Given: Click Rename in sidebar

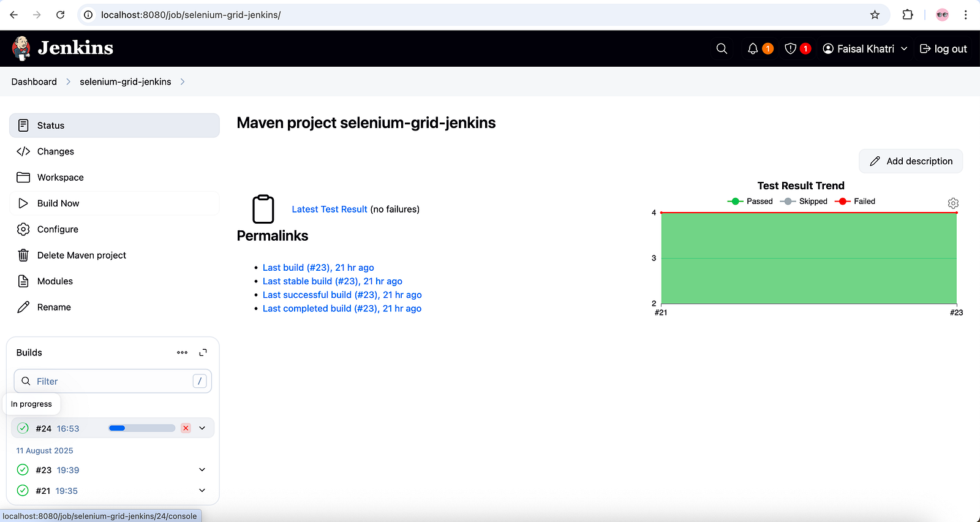Looking at the screenshot, I should (115, 307).
